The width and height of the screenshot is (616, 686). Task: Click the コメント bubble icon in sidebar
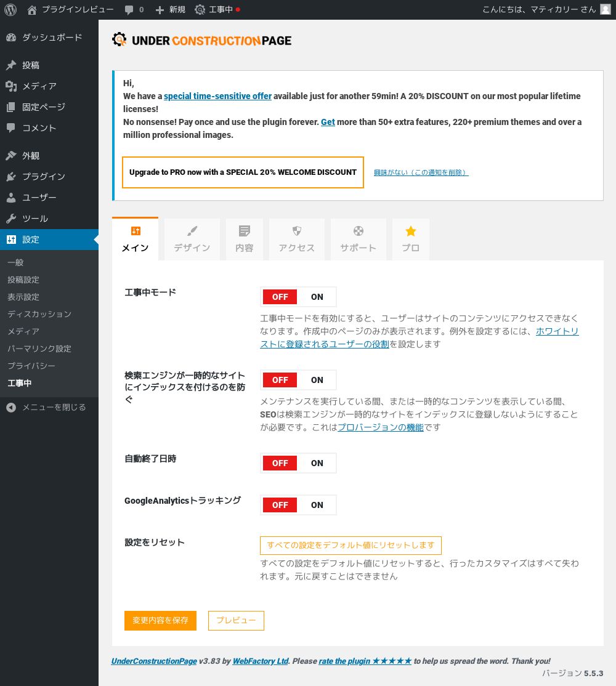coord(11,127)
